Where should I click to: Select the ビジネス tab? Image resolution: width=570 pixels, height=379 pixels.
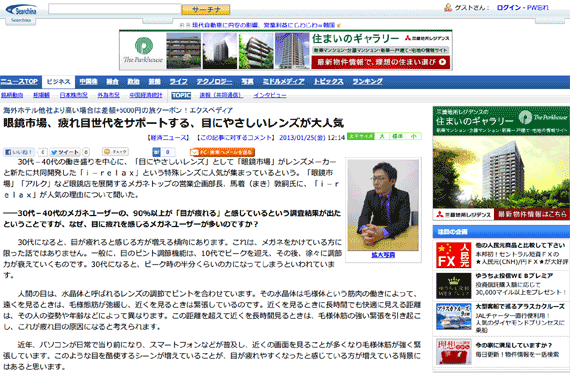[59, 82]
